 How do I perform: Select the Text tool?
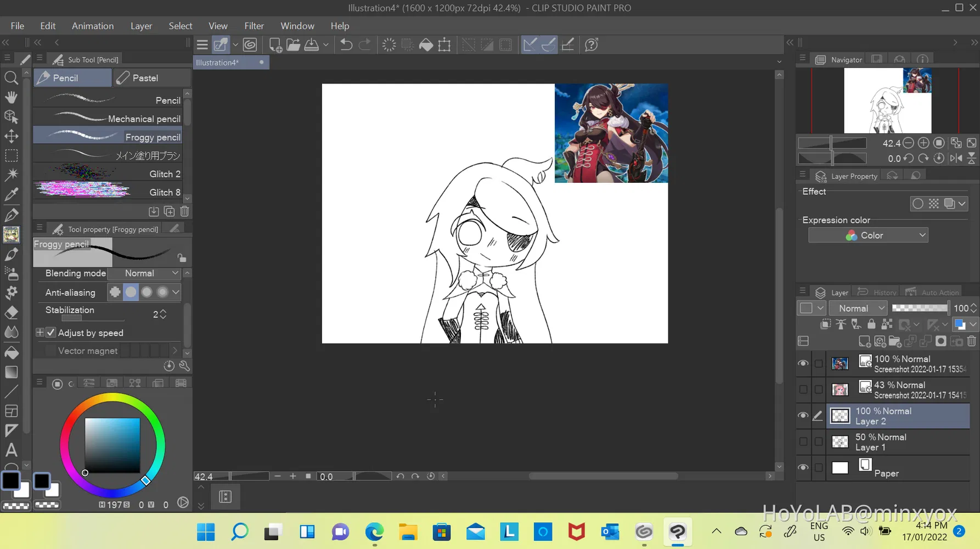11,450
